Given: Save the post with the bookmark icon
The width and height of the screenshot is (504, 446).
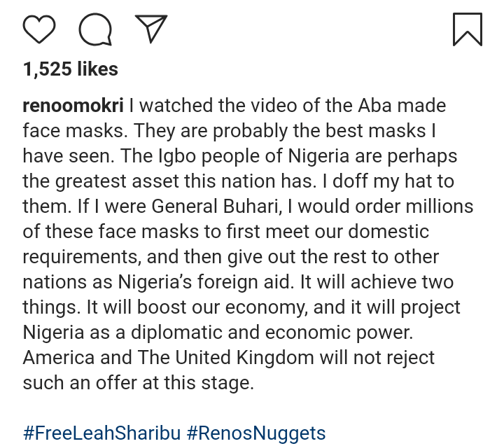Looking at the screenshot, I should 467,29.
